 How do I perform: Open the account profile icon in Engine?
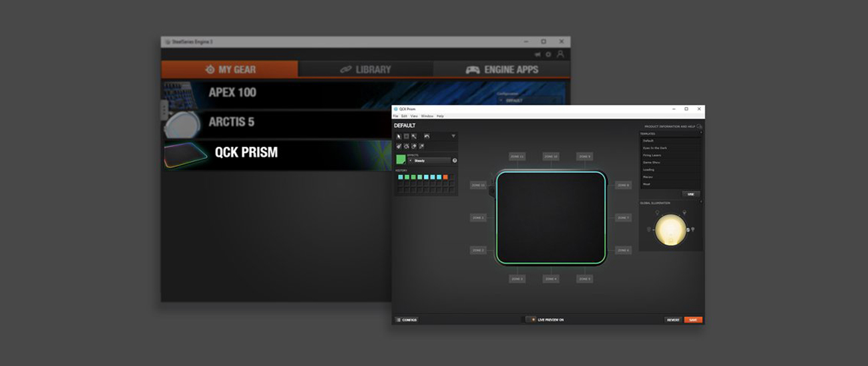tap(560, 53)
